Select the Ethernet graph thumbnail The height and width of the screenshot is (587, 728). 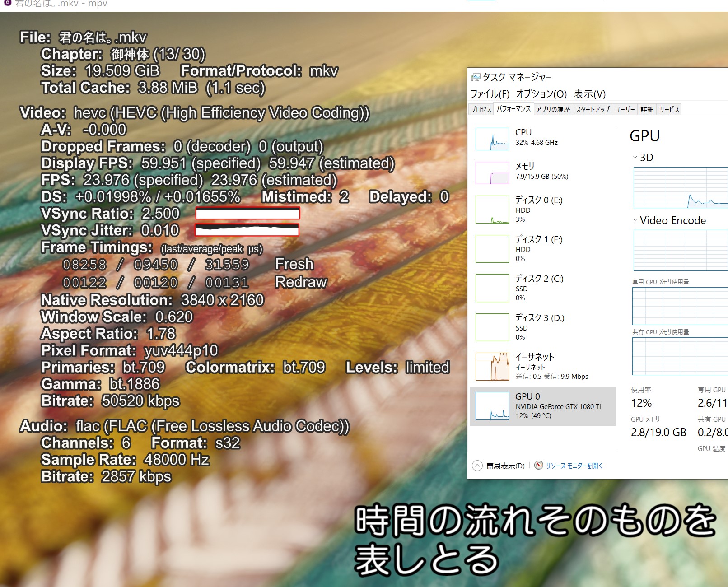point(492,367)
